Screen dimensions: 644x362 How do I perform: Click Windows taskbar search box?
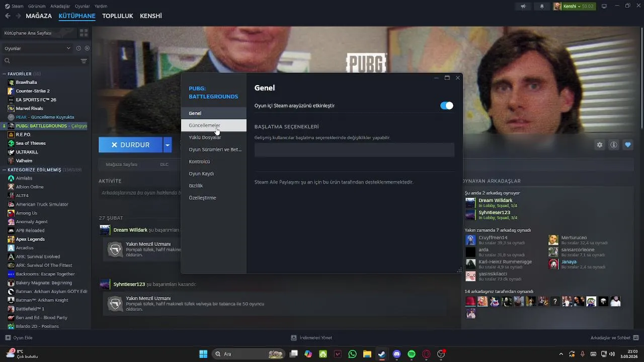[x=249, y=354]
